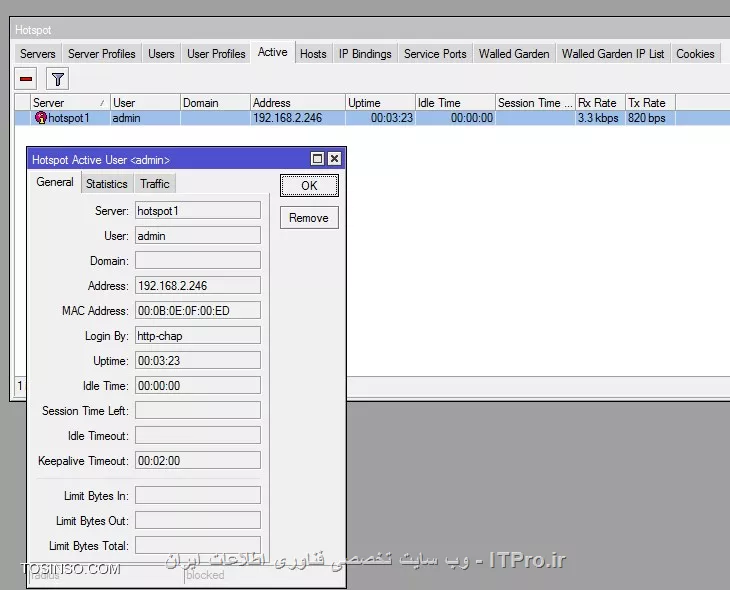Click the Idle Time field in dialog
This screenshot has height=590, width=730.
pos(198,386)
